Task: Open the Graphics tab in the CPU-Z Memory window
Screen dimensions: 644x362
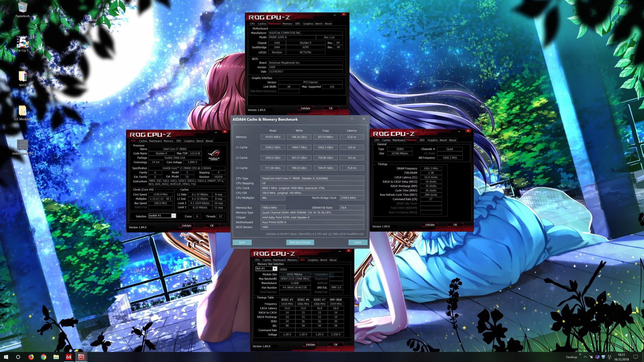Action: click(432, 140)
